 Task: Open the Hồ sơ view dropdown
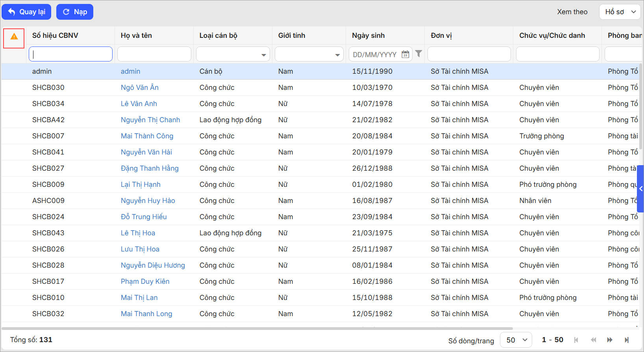[620, 12]
